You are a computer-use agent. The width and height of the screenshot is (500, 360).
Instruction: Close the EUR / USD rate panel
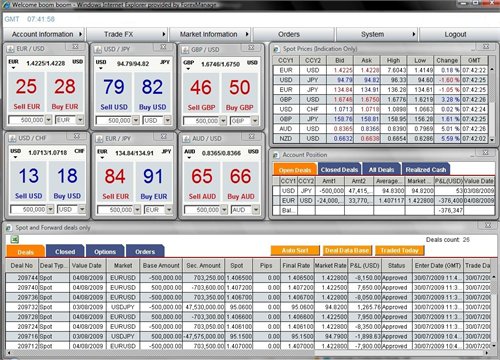[75, 46]
